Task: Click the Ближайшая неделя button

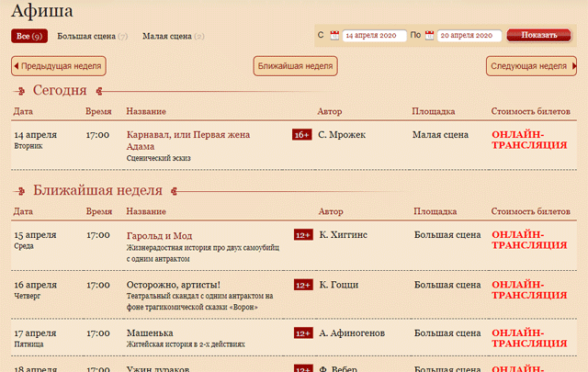Action: [x=295, y=66]
